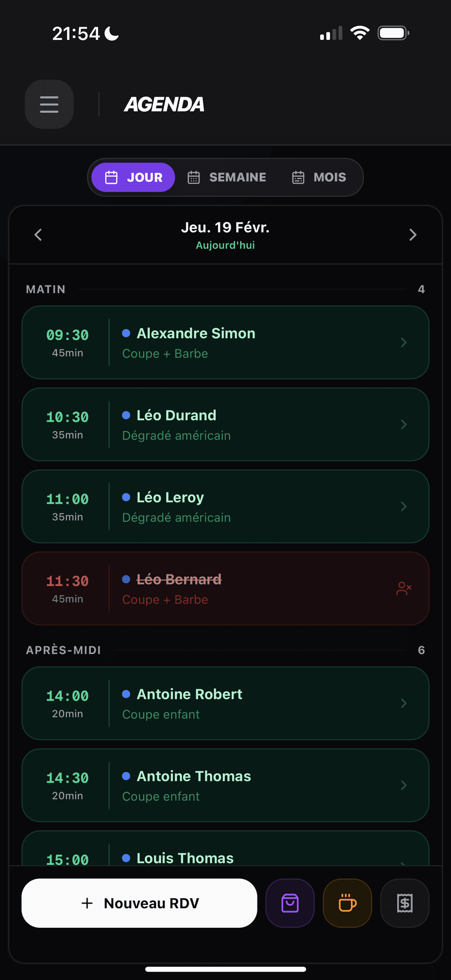The height and width of the screenshot is (980, 451).
Task: Tap the blue dot beside Léo Durand
Action: (x=126, y=415)
